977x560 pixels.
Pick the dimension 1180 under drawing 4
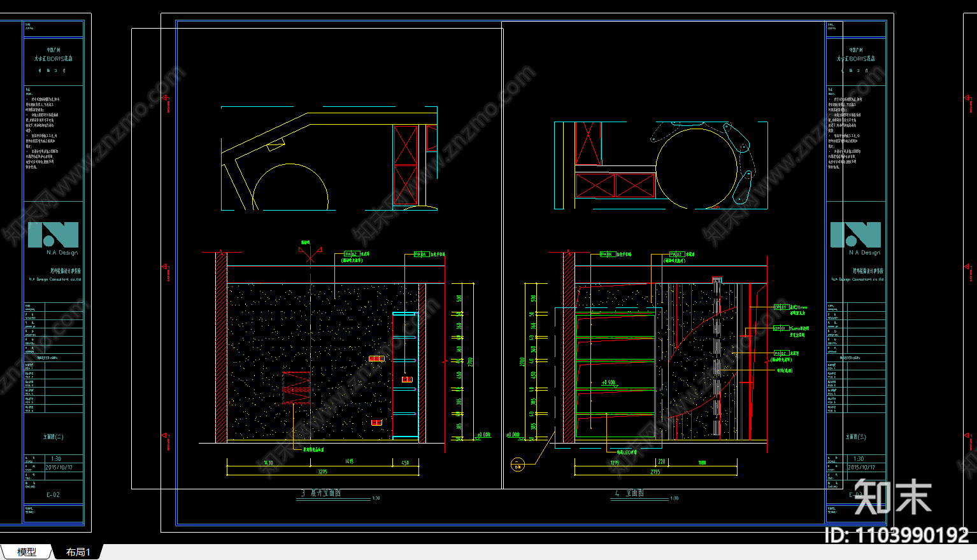(x=702, y=463)
